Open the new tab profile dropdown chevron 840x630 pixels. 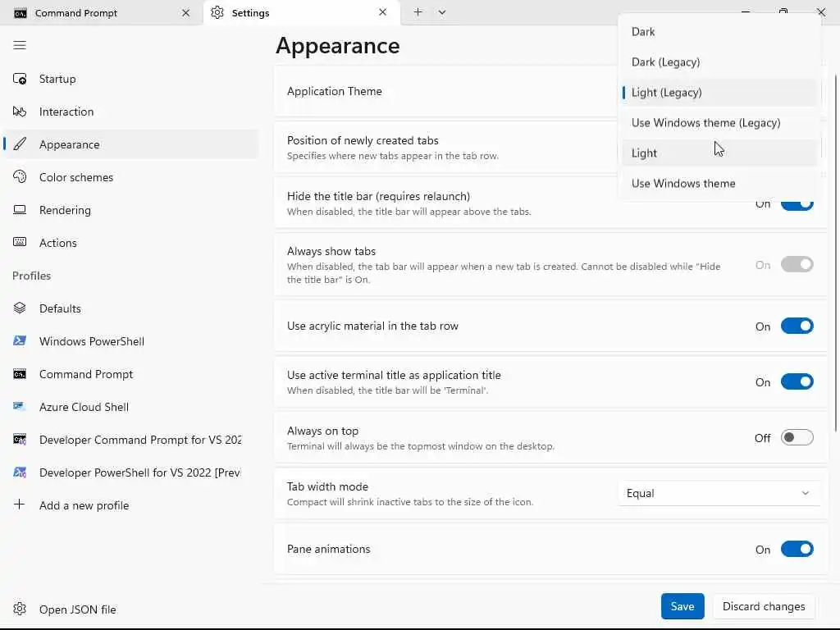442,11
